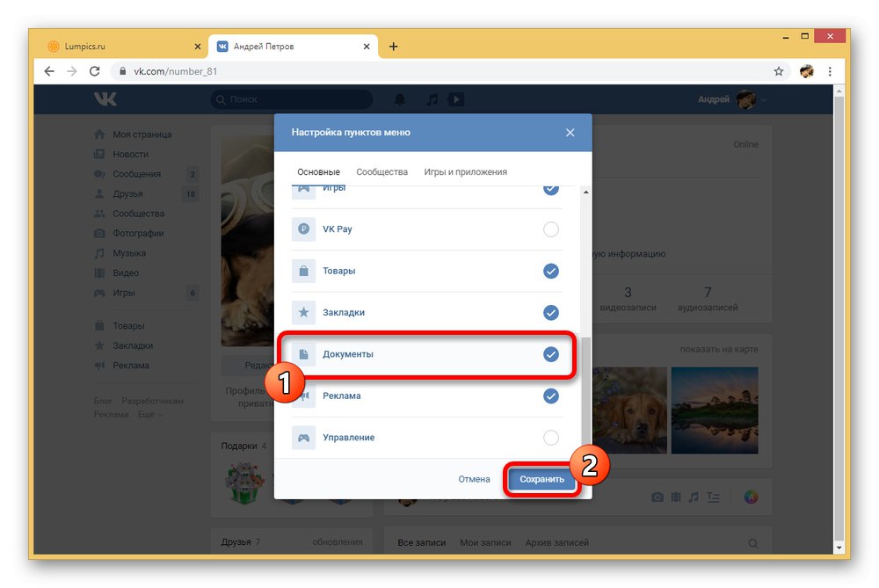Open the music note icon in header
This screenshot has height=588, width=879.
point(432,99)
